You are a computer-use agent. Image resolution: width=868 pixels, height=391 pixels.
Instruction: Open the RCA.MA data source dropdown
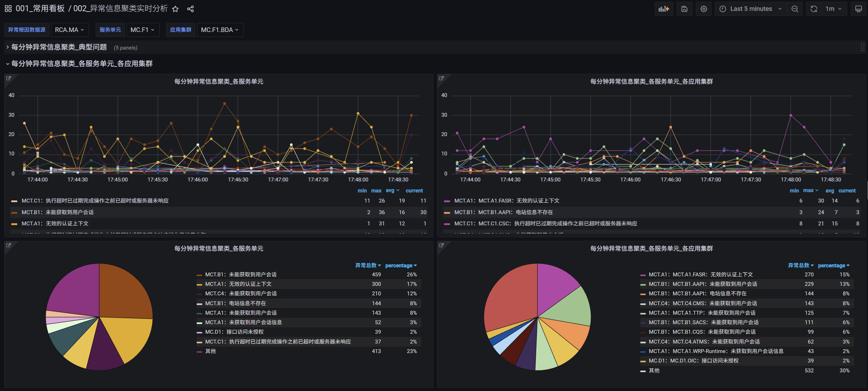click(x=69, y=30)
